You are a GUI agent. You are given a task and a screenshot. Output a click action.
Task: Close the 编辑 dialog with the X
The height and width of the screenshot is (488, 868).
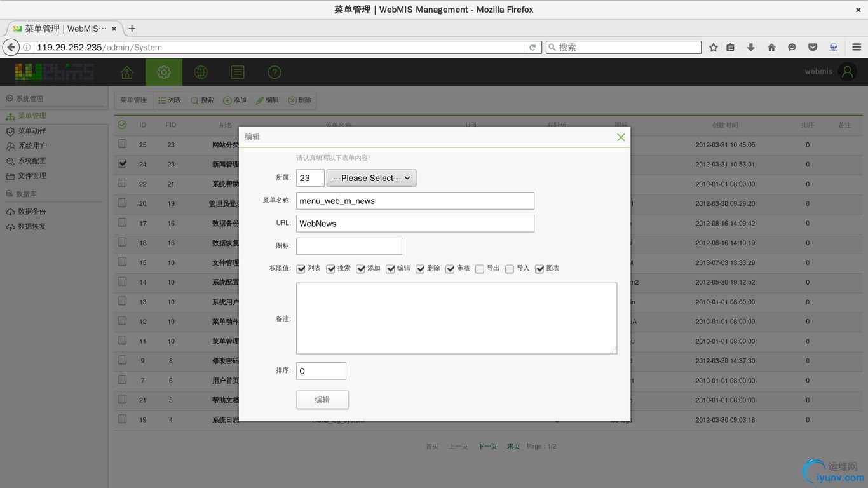coord(621,137)
